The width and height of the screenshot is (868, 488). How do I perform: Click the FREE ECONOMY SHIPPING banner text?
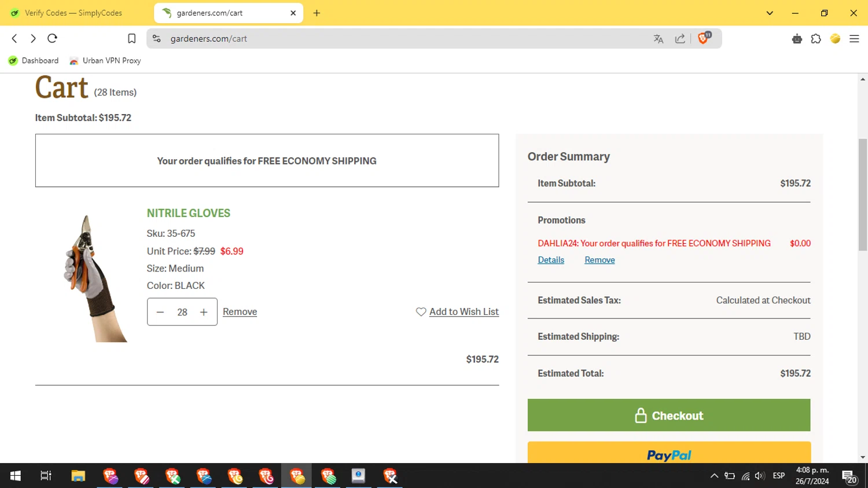click(267, 161)
